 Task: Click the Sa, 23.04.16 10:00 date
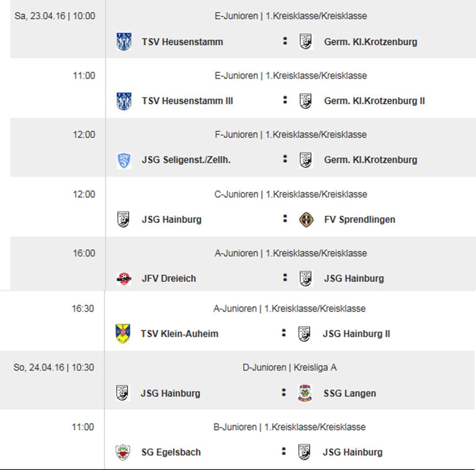click(55, 16)
